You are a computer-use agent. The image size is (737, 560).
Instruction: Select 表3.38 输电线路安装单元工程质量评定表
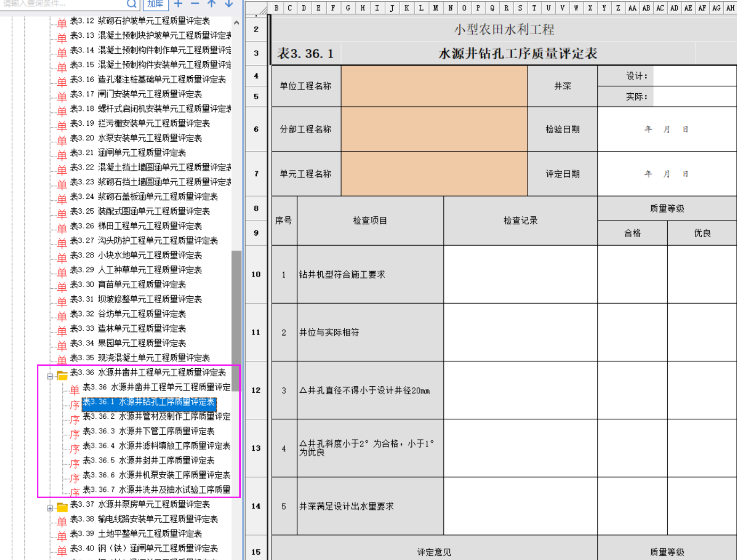pos(144,519)
